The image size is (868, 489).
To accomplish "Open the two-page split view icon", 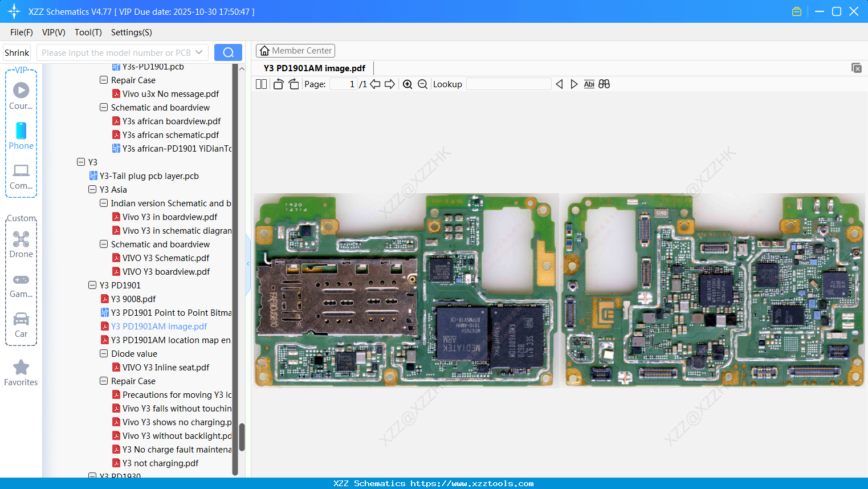I will click(260, 84).
